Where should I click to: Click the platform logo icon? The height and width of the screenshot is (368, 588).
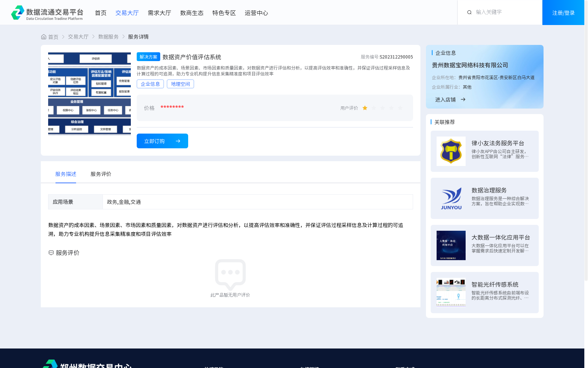click(x=18, y=13)
